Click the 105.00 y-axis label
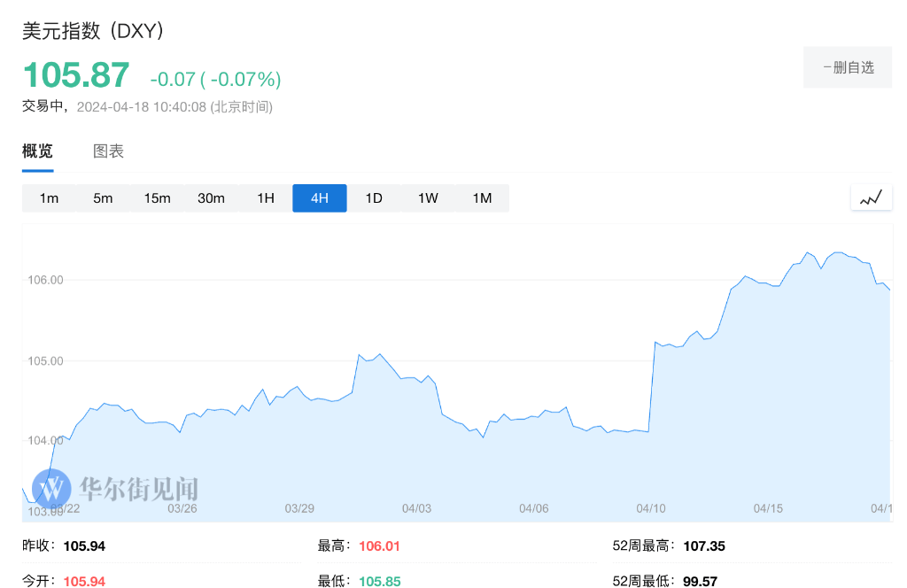The width and height of the screenshot is (907, 588). point(46,360)
